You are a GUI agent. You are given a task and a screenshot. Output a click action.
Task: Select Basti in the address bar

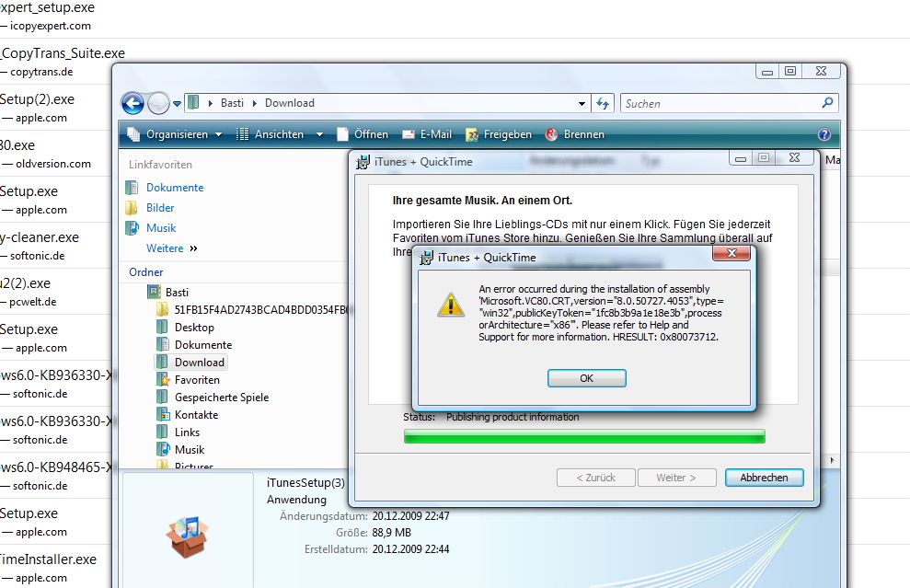(x=232, y=103)
